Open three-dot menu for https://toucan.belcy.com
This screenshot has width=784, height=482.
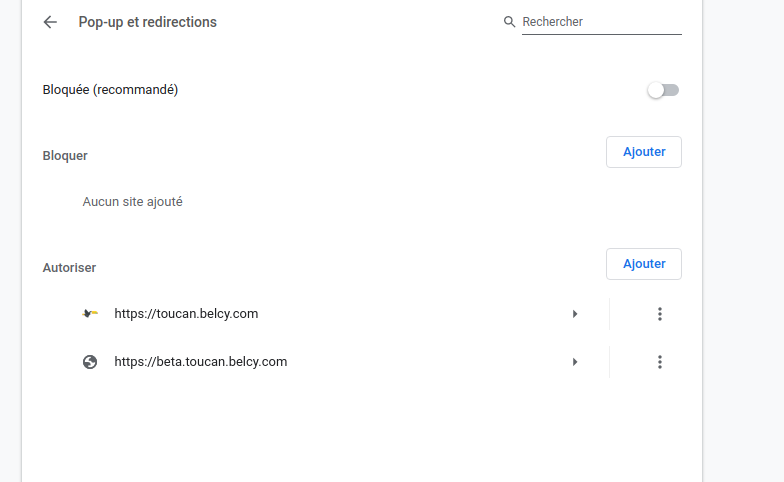point(659,314)
